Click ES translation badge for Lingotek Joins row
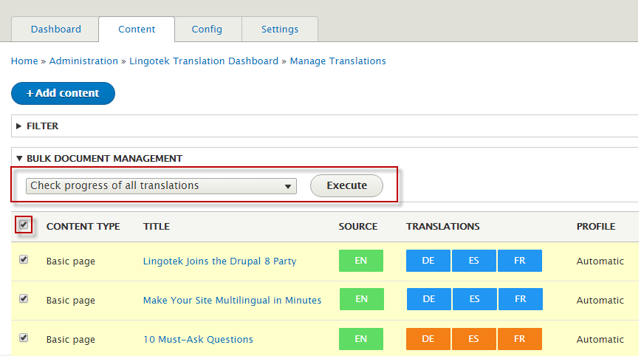The image size is (644, 356). tap(474, 261)
